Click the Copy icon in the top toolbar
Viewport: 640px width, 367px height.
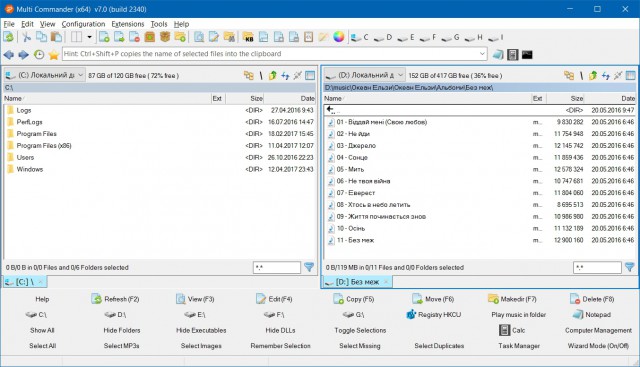pos(41,38)
